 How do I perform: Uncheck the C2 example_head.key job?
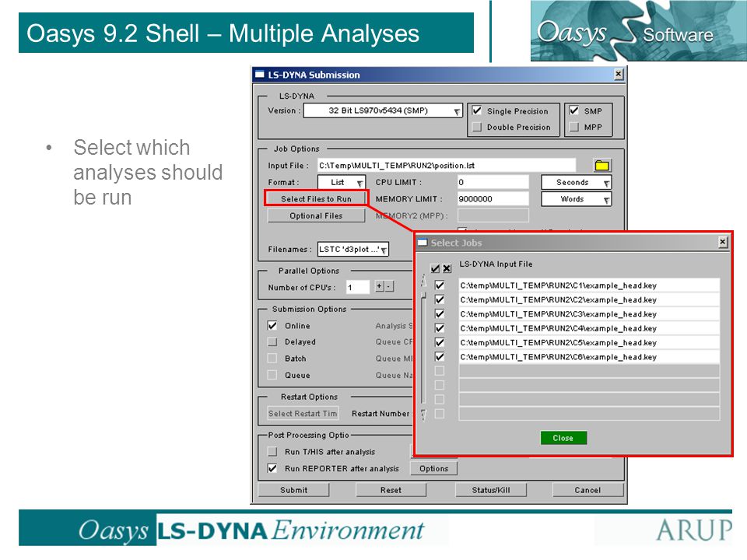[440, 299]
